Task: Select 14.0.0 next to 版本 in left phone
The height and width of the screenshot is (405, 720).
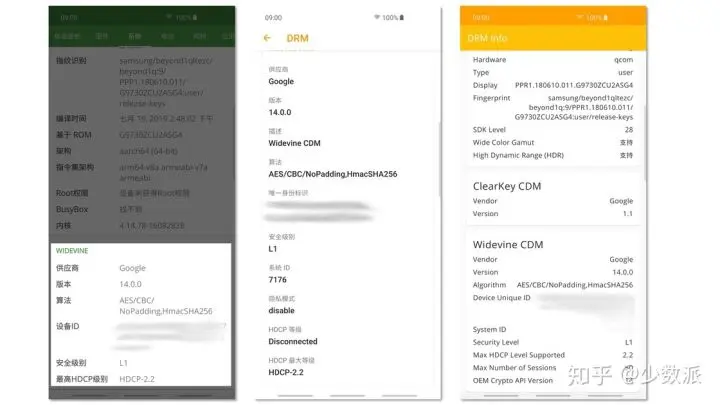Action: click(x=130, y=284)
